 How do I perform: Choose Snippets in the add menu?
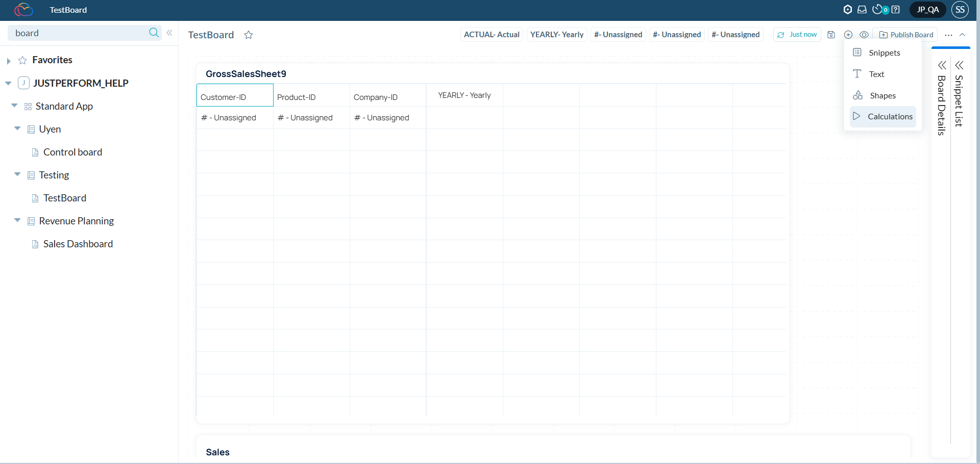[883, 53]
